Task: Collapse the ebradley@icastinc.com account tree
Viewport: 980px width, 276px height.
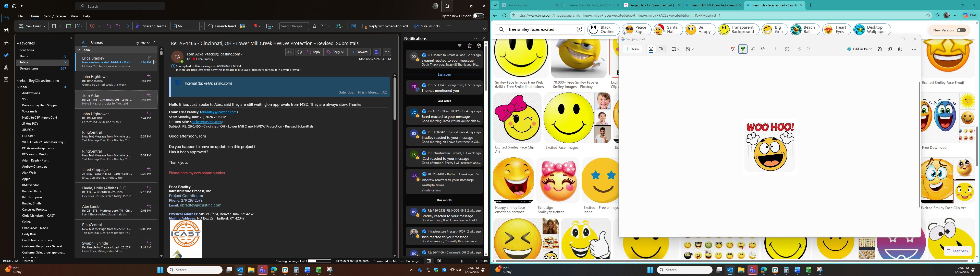Action: click(x=18, y=81)
